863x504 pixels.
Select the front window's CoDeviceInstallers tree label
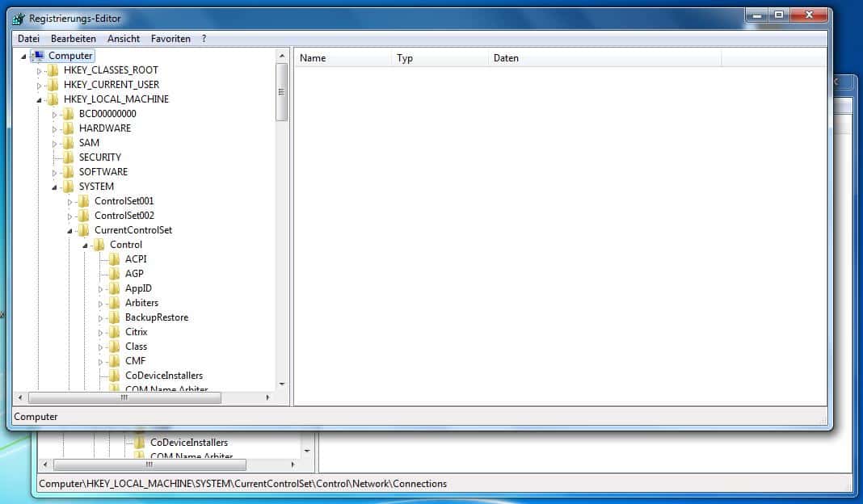pyautogui.click(x=164, y=376)
